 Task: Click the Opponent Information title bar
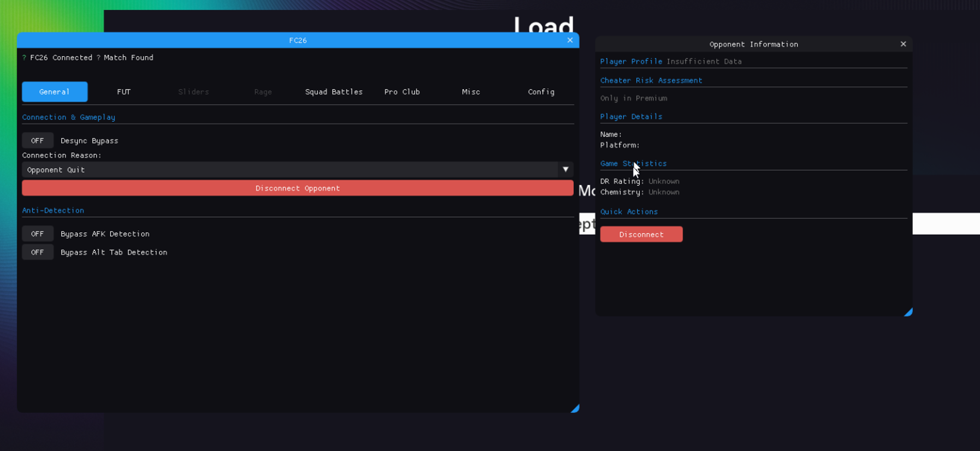[753, 44]
